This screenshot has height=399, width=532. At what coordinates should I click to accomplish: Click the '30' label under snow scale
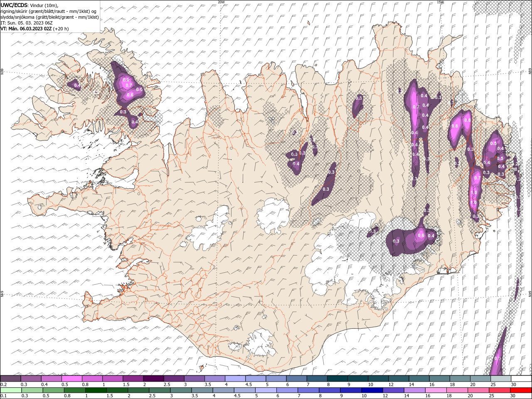coord(515,384)
